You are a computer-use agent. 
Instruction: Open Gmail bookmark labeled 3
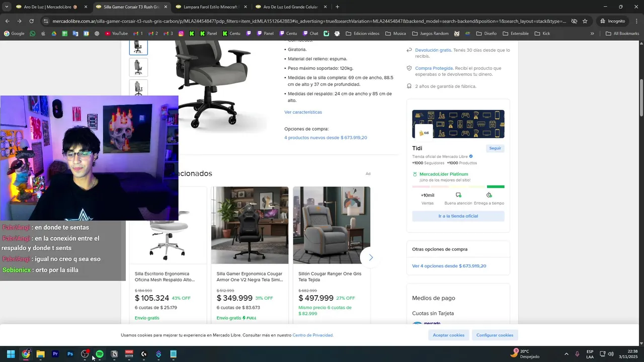point(168,34)
